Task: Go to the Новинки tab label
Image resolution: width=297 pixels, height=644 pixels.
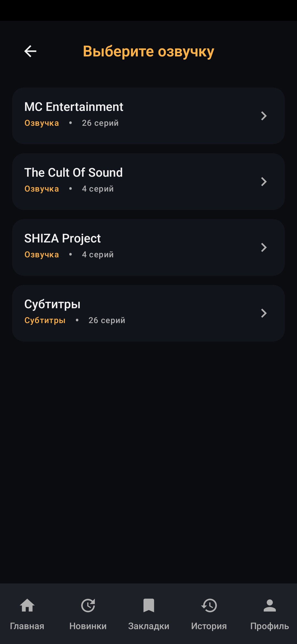Action: pyautogui.click(x=88, y=626)
